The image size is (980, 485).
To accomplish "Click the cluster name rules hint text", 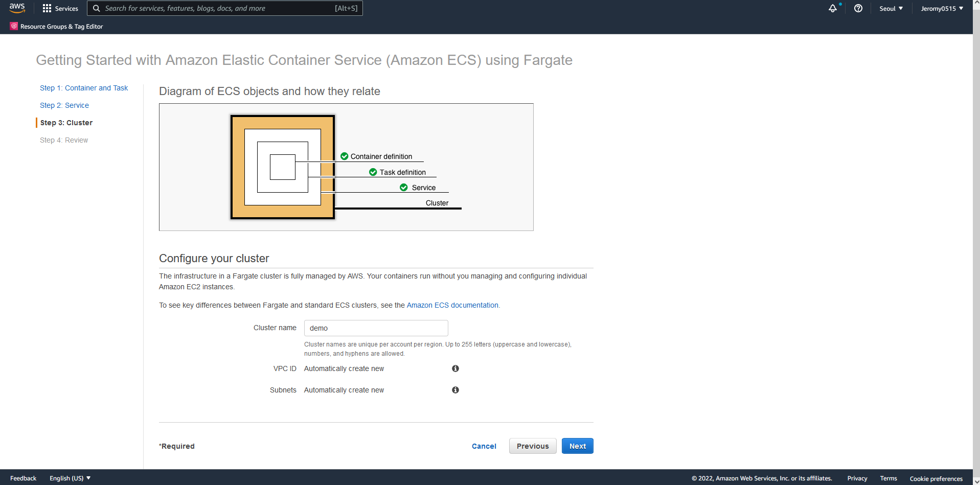I will click(x=438, y=349).
